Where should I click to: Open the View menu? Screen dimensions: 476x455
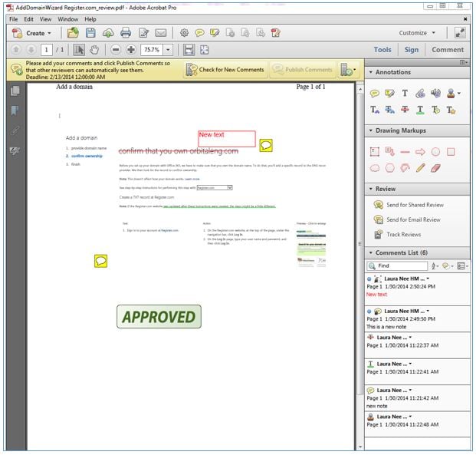pos(46,18)
